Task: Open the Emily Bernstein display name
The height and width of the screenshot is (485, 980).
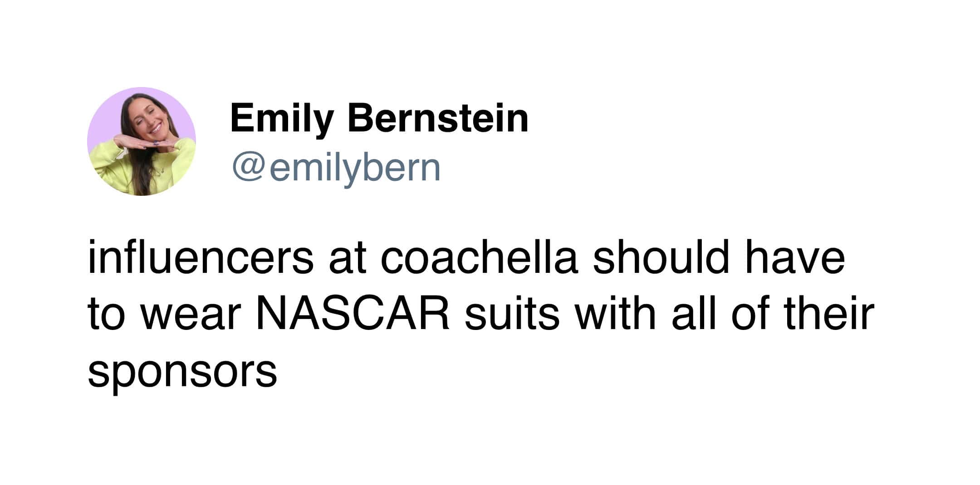Action: pos(379,118)
